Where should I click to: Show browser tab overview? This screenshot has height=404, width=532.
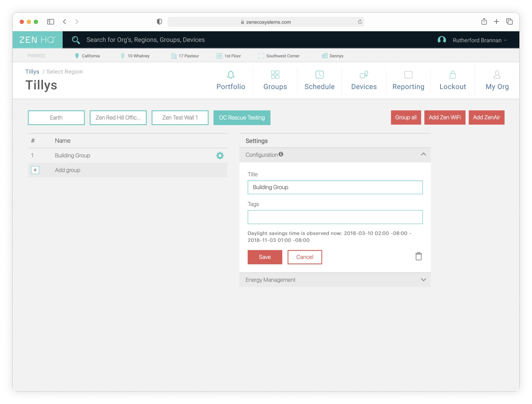(x=509, y=21)
